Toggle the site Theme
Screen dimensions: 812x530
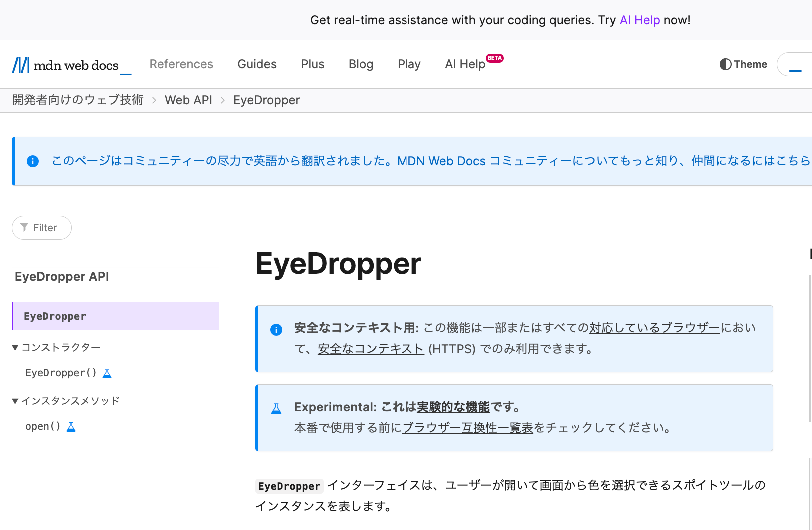(x=743, y=64)
